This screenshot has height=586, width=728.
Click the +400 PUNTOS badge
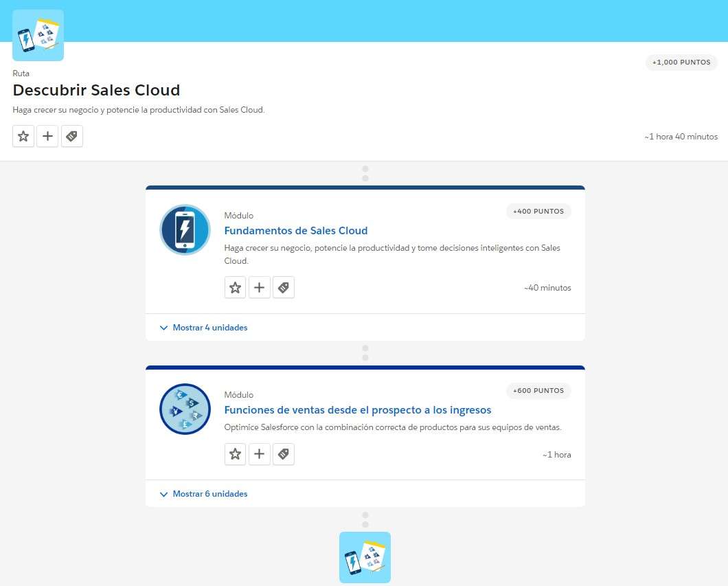[x=538, y=212]
